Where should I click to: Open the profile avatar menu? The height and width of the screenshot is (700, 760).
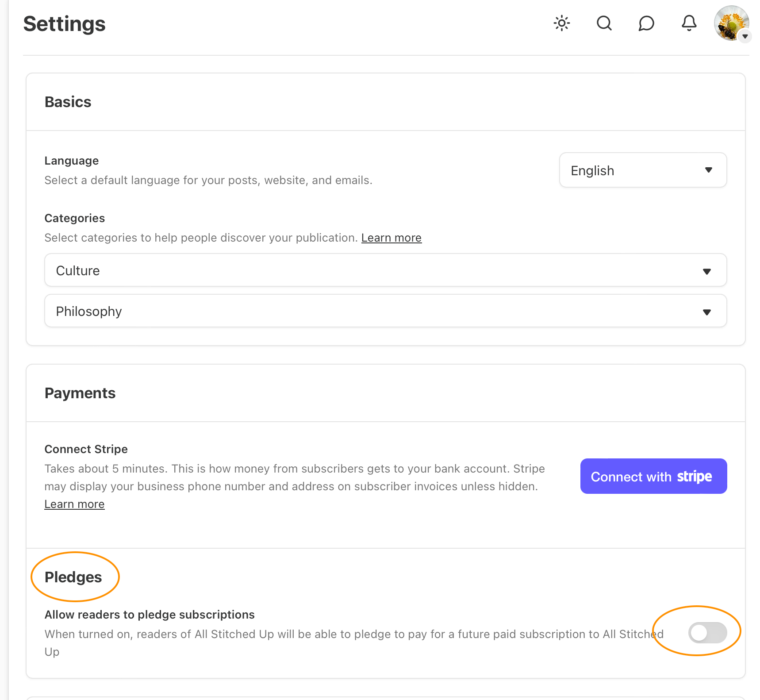[x=730, y=22]
